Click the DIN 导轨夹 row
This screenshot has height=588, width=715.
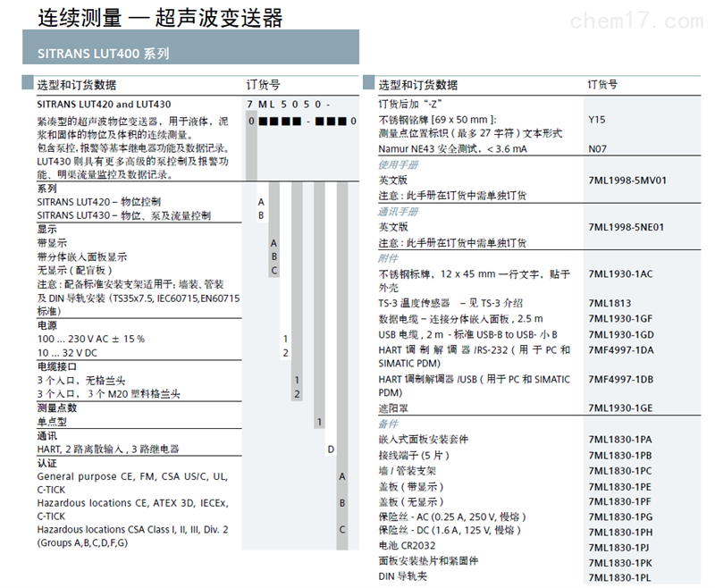click(x=402, y=576)
